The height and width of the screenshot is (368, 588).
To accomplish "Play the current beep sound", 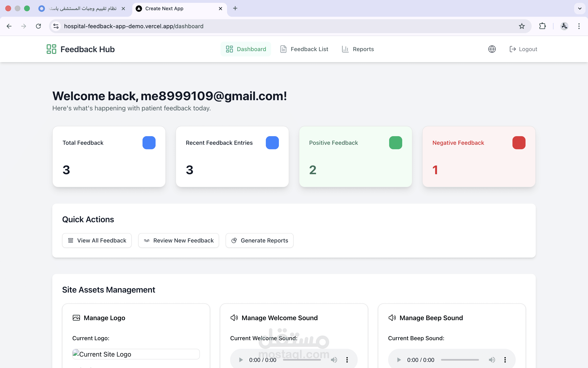I will click(399, 360).
